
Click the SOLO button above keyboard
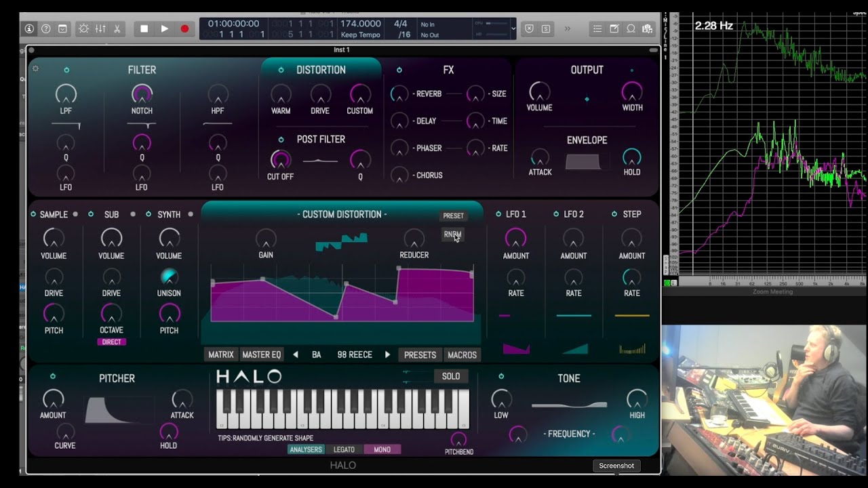pos(451,376)
